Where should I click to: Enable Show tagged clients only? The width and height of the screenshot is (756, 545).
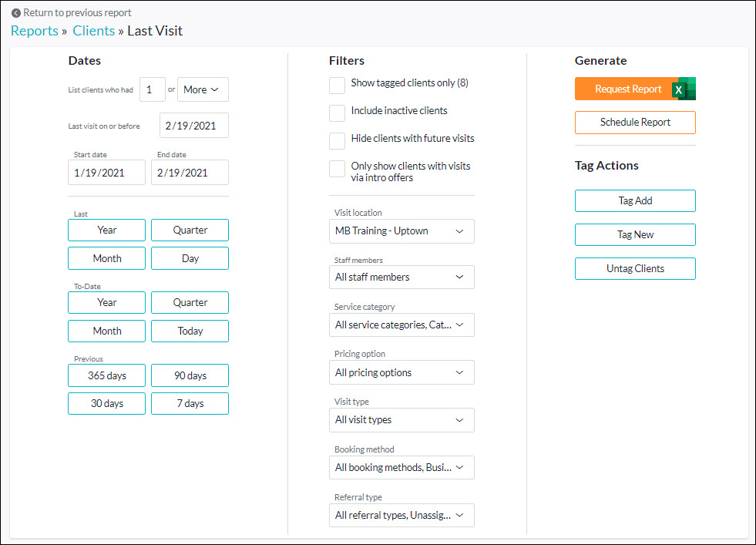[337, 86]
